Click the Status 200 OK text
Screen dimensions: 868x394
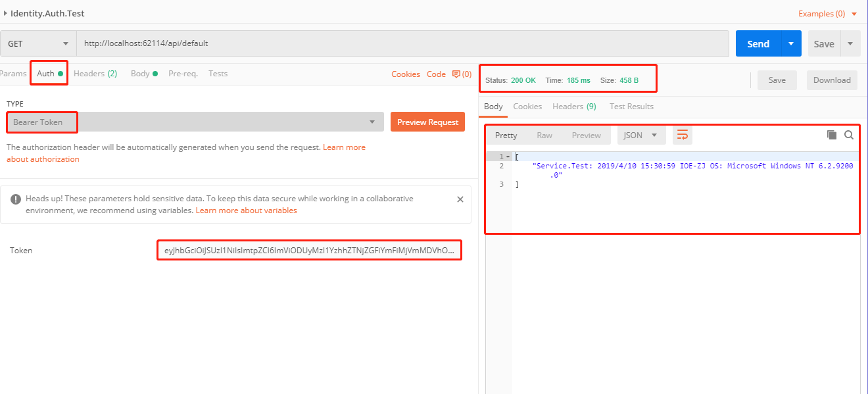coord(510,80)
